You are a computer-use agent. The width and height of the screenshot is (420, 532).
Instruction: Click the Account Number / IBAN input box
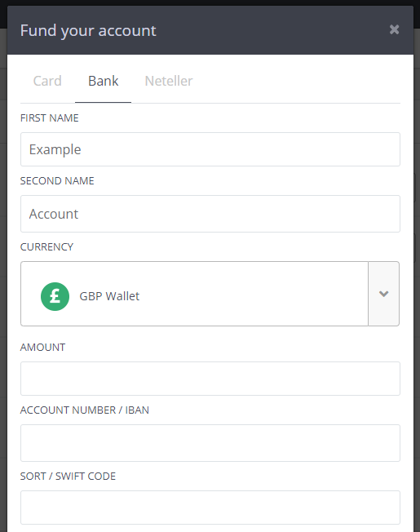coord(210,443)
